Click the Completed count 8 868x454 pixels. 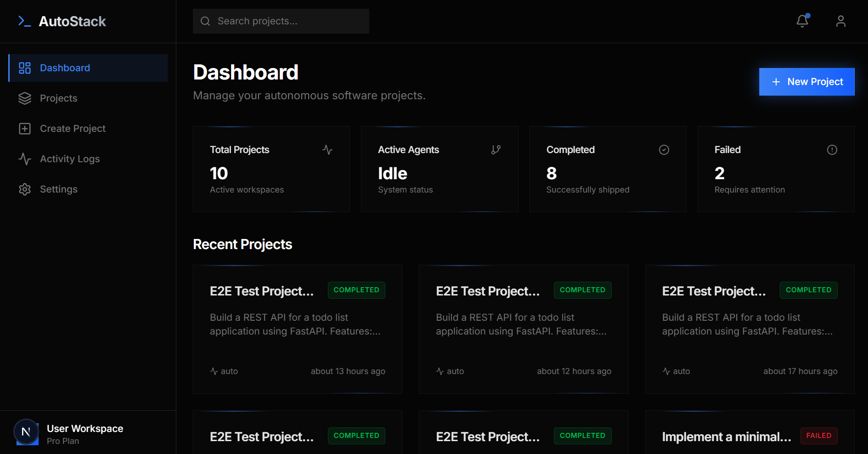(552, 173)
